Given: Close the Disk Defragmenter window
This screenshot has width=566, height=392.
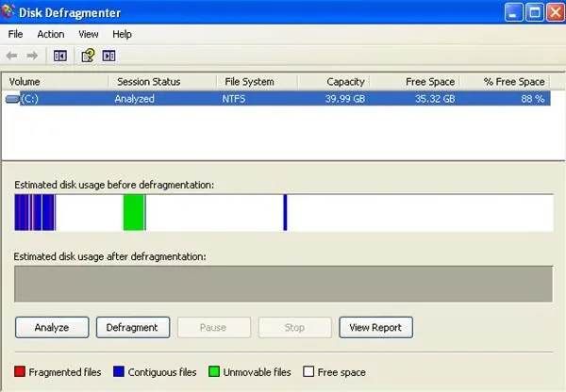Looking at the screenshot, I should 556,12.
